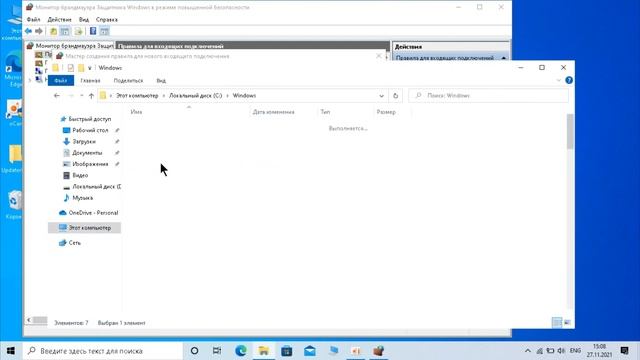This screenshot has height=360, width=640.
Task: Launch Microsoft Edge from the taskbar
Action: (x=240, y=351)
